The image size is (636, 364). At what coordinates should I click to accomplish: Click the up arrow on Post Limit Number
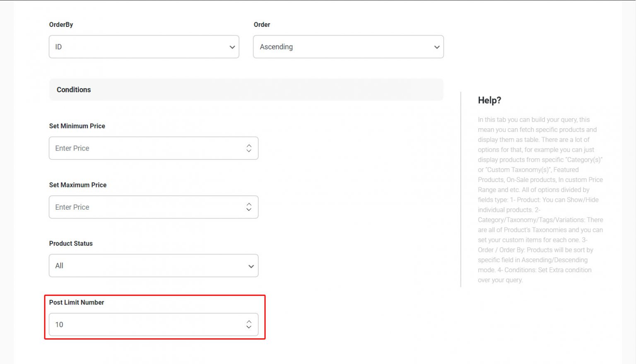[248, 322]
